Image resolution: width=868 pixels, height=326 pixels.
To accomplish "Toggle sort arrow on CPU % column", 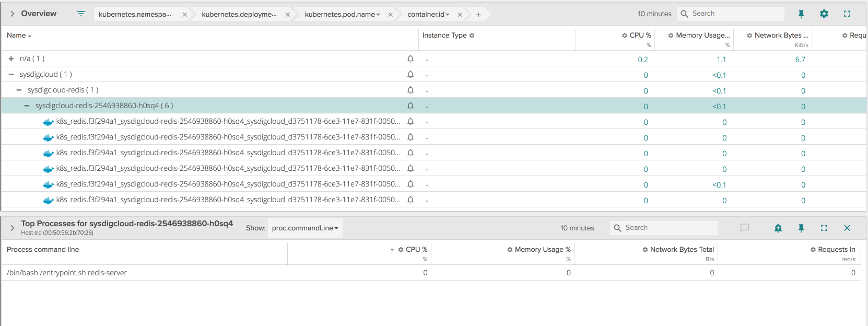I will coord(392,250).
